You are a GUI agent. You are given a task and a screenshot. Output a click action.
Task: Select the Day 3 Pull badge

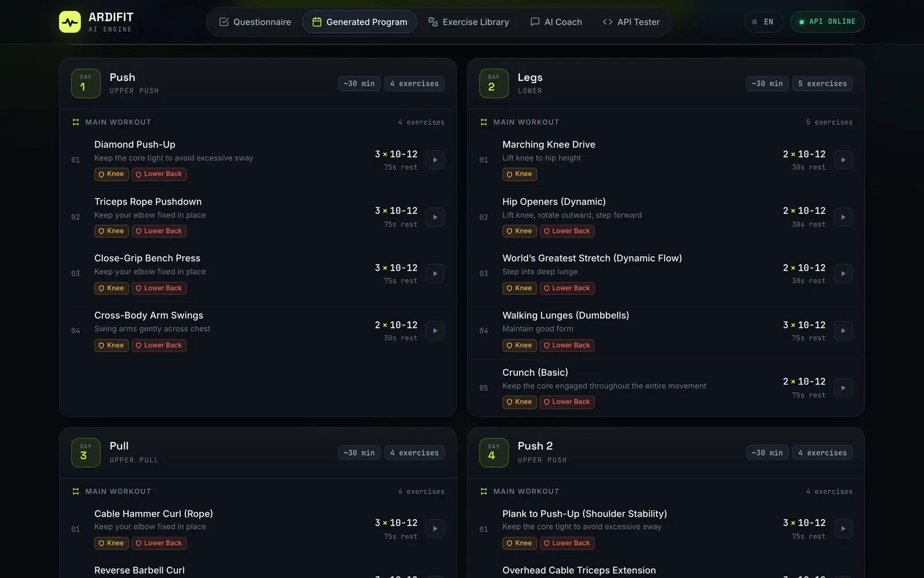pos(86,453)
